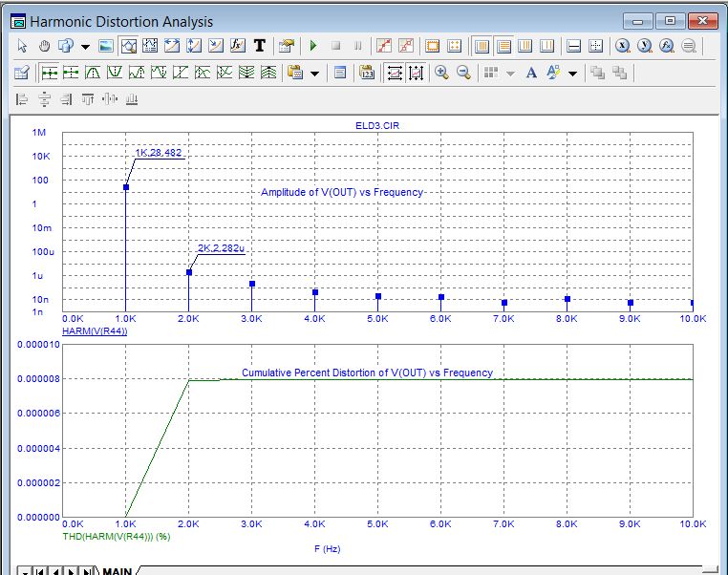Expand the clipboard copy options arrow
The height and width of the screenshot is (575, 728).
click(x=314, y=73)
